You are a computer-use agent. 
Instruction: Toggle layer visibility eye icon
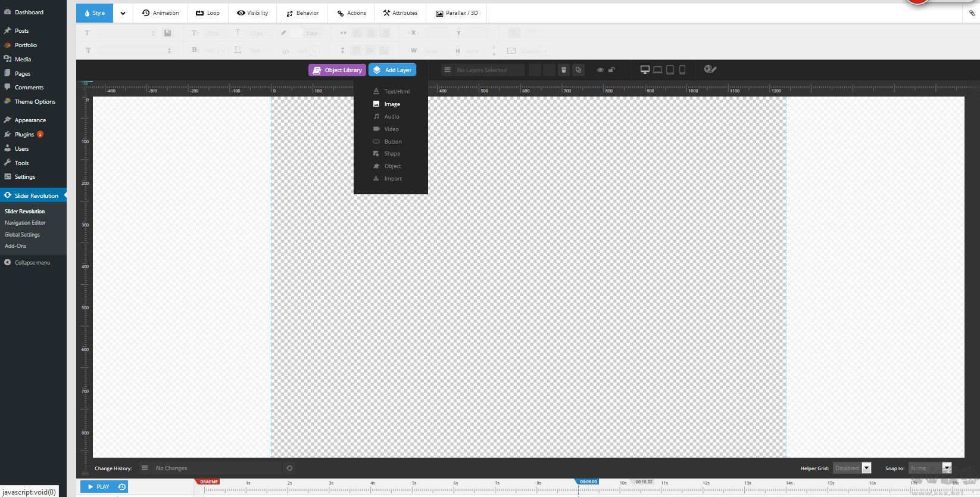point(600,70)
